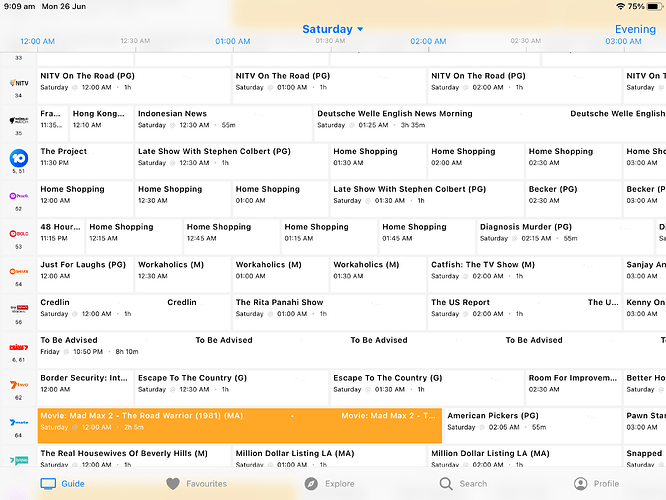Select the Sky News Regional channel icon
666x500 pixels.
click(x=19, y=309)
